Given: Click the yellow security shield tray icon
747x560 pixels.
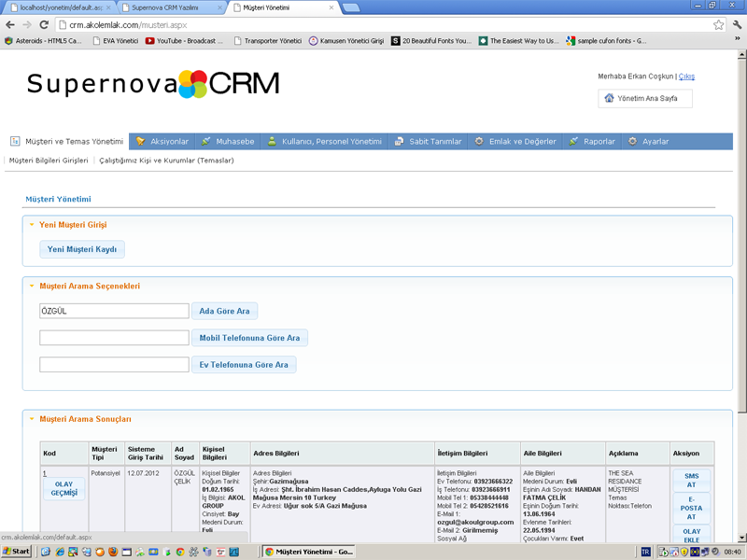Looking at the screenshot, I should 684,552.
